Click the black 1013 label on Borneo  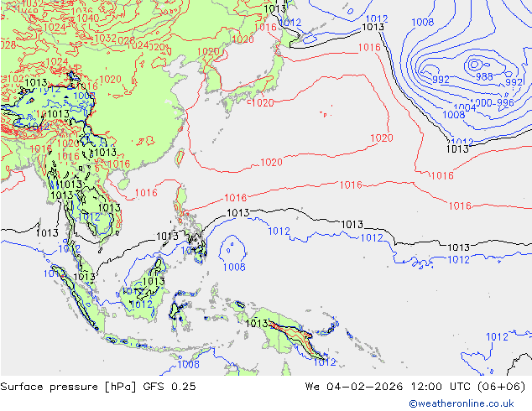154,282
